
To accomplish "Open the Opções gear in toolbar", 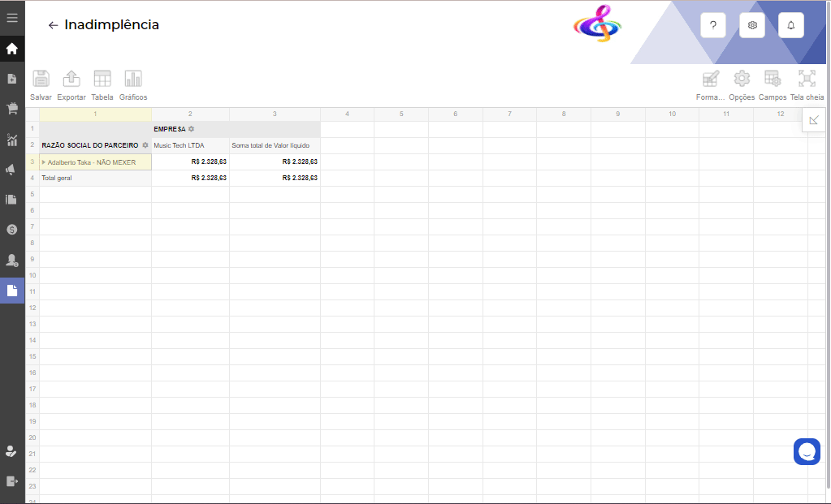I will point(742,80).
